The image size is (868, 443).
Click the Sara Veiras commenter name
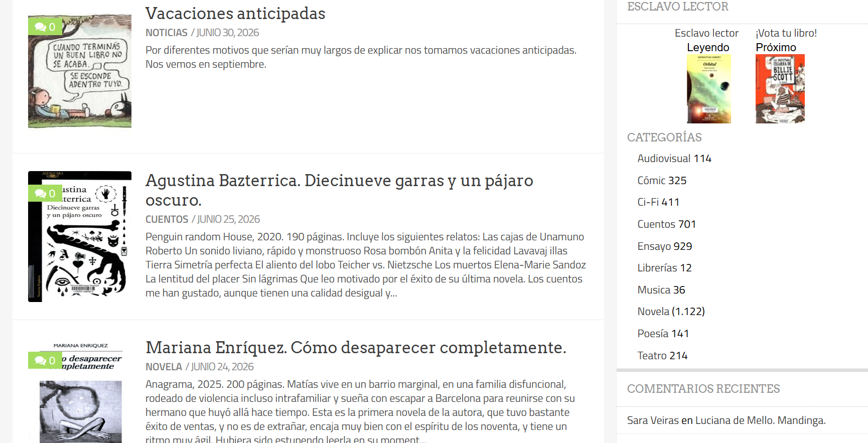[x=653, y=420]
